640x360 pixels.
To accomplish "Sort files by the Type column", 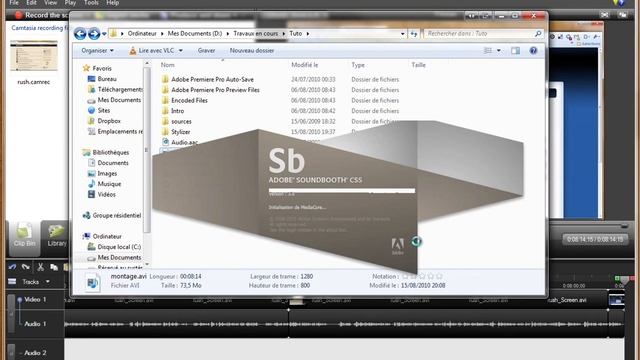I will click(x=358, y=65).
